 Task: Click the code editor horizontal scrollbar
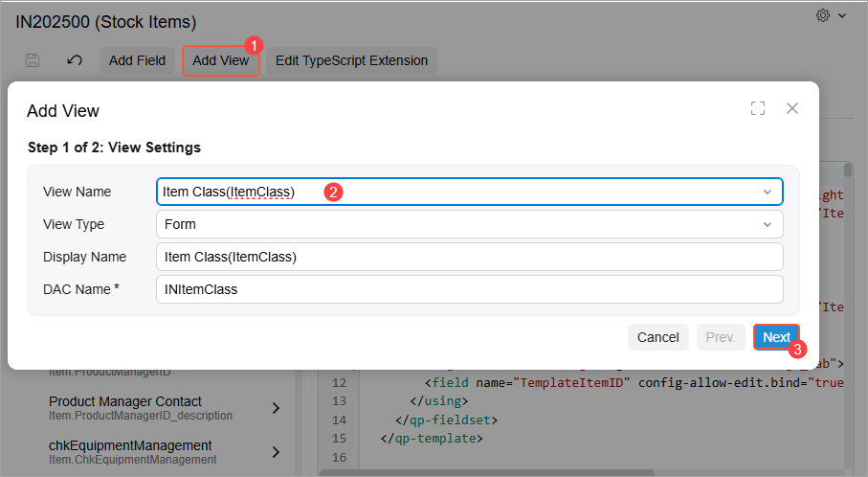point(488,472)
